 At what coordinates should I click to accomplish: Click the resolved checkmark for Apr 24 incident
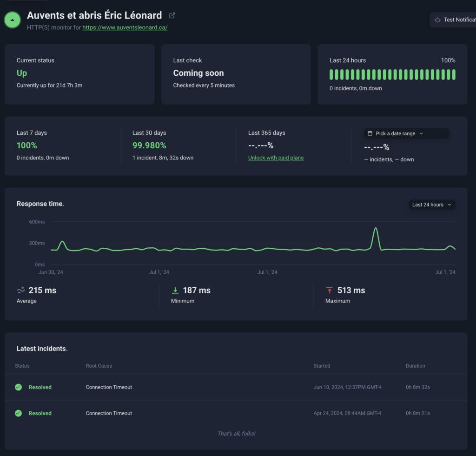18,413
